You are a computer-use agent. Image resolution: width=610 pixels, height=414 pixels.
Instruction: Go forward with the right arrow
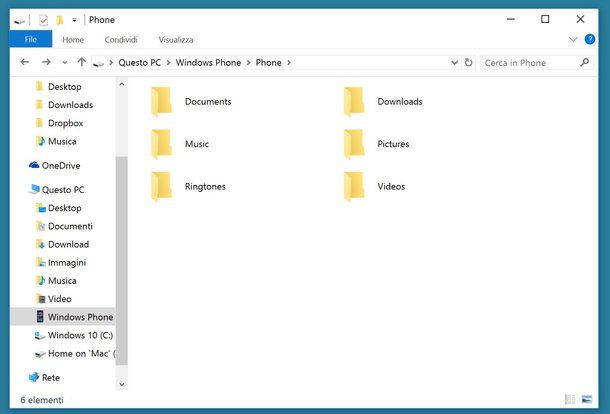point(46,62)
